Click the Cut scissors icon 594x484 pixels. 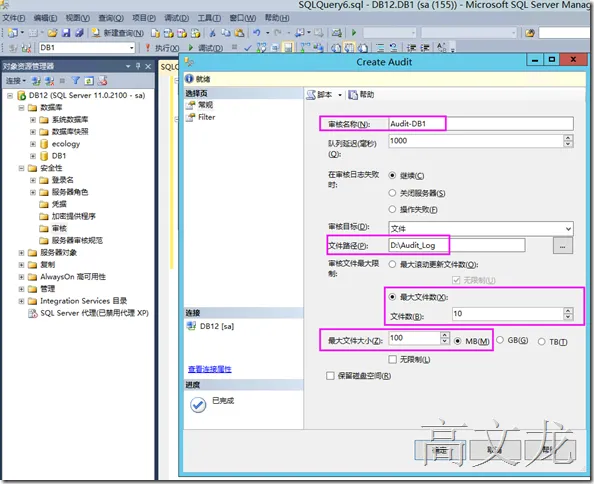pyautogui.click(x=213, y=33)
